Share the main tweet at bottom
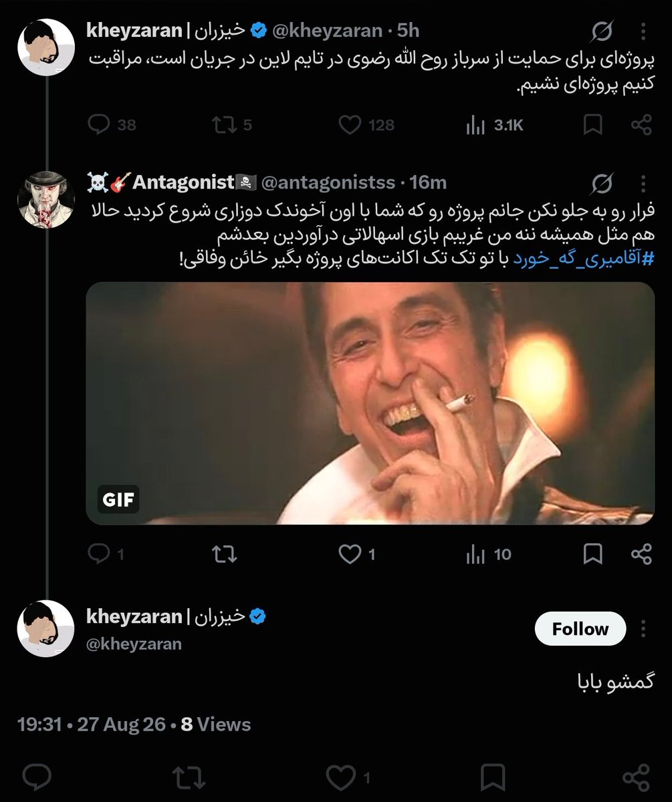Screen dimensions: 672x802 637,777
